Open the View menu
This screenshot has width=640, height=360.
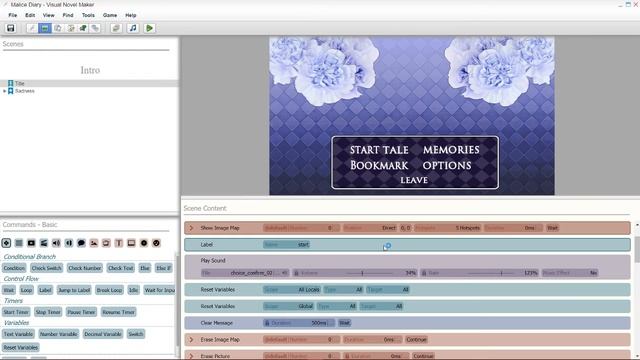point(49,15)
